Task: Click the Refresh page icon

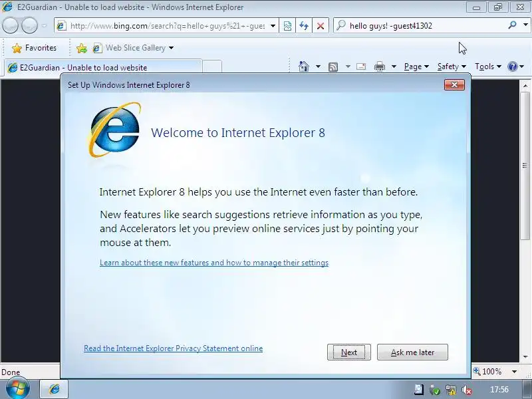Action: (304, 26)
